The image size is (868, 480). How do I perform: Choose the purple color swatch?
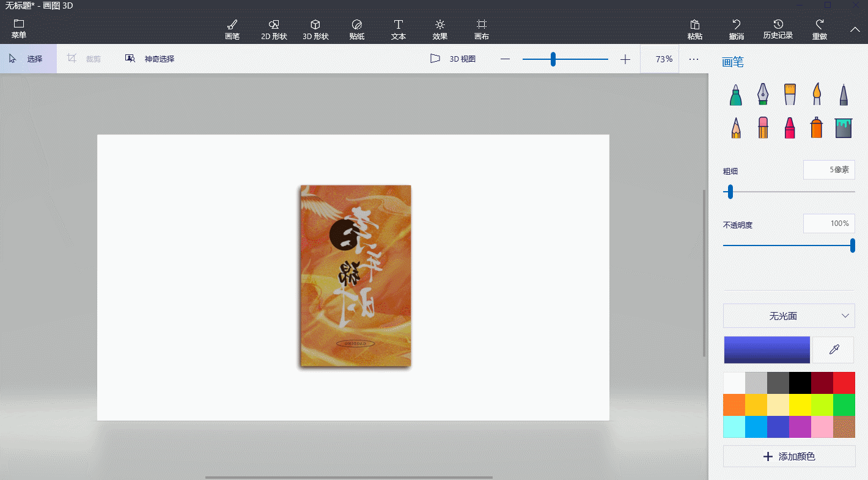tap(800, 427)
